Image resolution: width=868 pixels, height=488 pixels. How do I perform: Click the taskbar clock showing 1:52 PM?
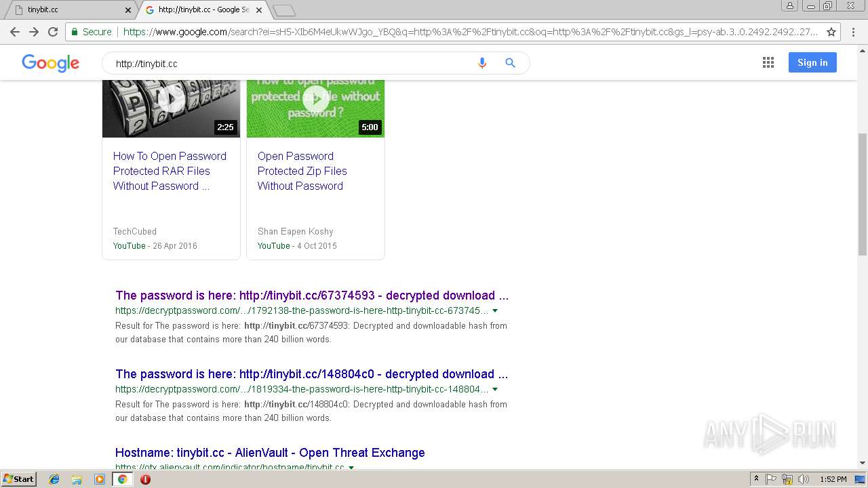833,479
